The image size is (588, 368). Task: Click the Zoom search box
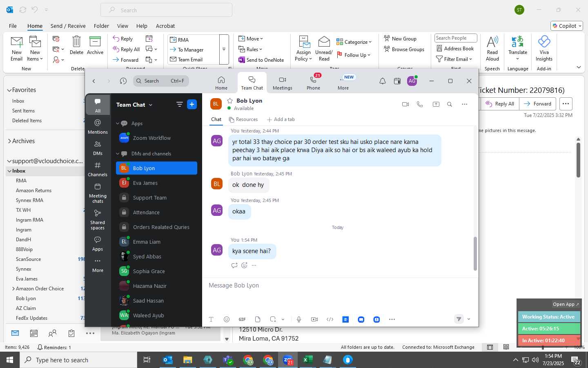[161, 81]
